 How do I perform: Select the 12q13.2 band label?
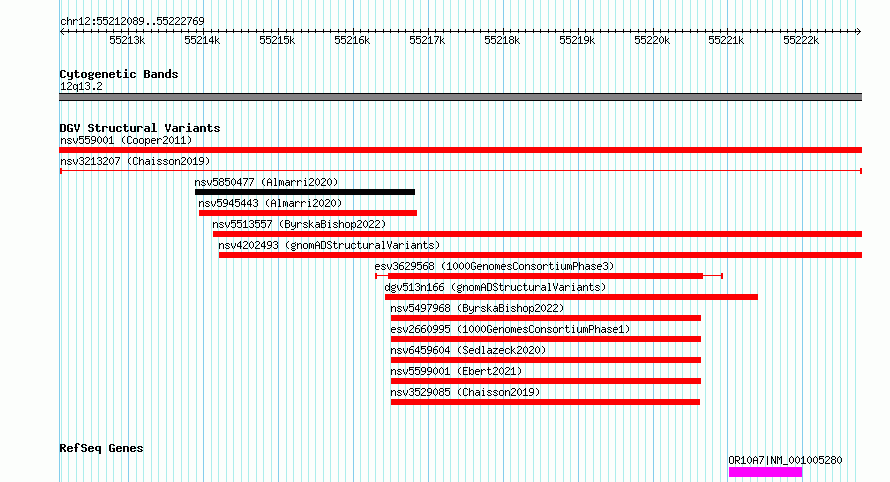click(81, 86)
